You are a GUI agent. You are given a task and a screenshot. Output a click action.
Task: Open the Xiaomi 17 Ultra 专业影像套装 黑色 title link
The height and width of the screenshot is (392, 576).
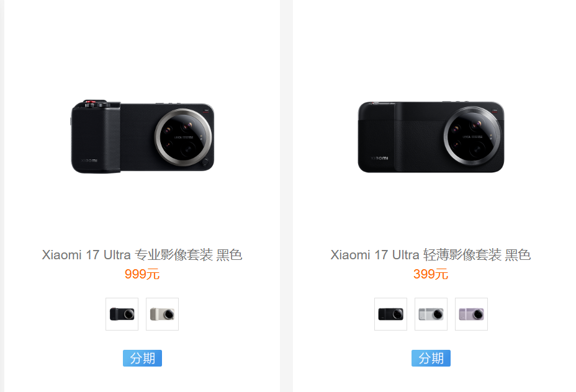142,255
